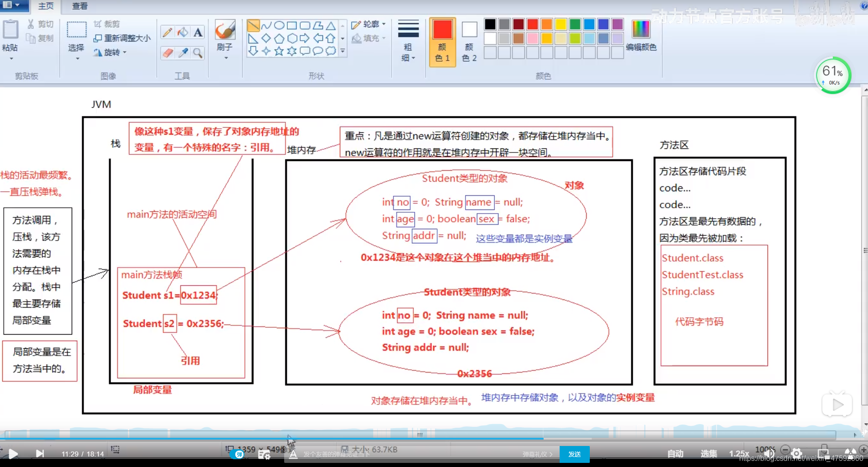Image resolution: width=868 pixels, height=467 pixels.
Task: Choose the Diamond shape
Action: point(266,38)
